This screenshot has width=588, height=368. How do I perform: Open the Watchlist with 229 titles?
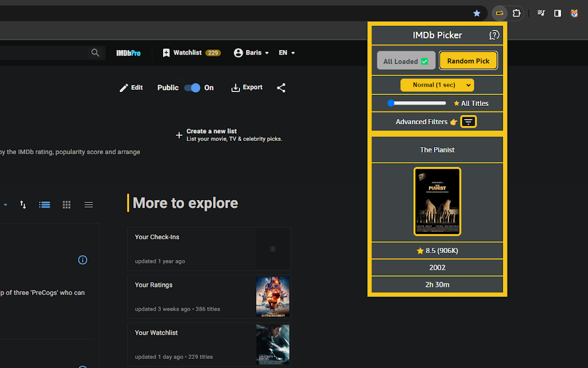tap(192, 52)
